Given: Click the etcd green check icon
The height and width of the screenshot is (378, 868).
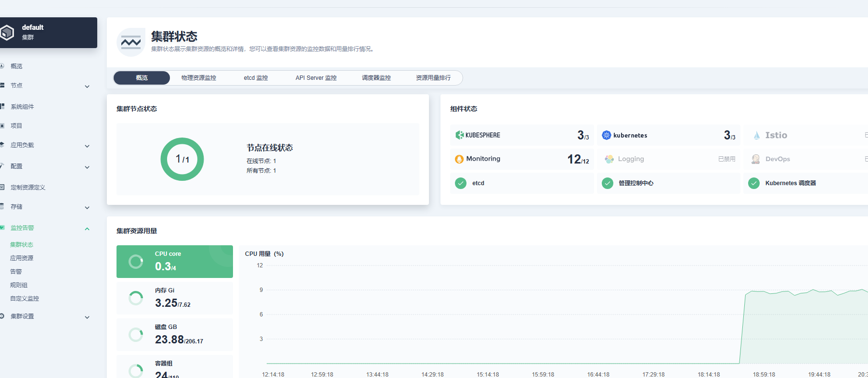Looking at the screenshot, I should (x=461, y=183).
